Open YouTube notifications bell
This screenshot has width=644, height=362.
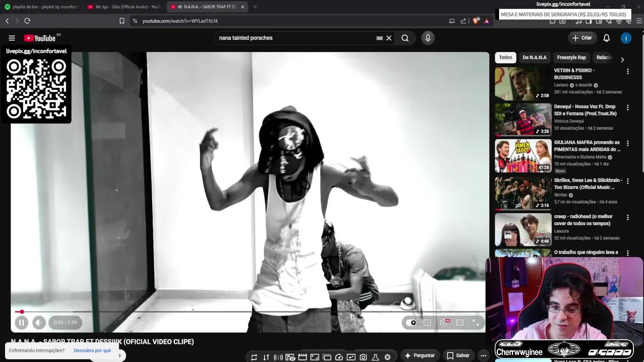coord(606,38)
